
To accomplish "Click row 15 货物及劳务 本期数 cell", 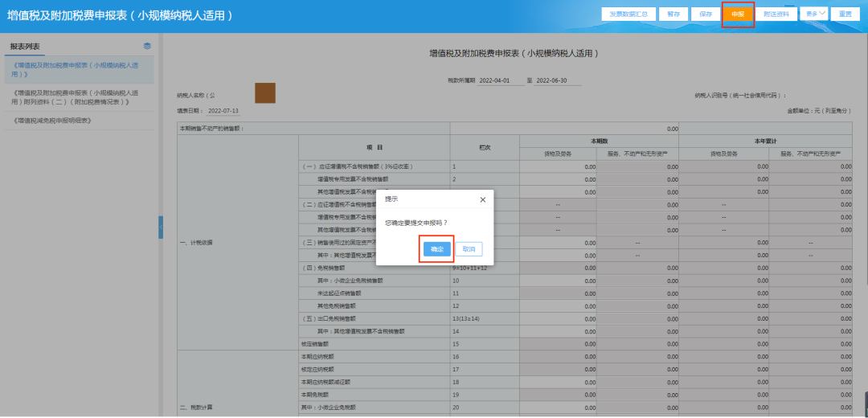I will click(x=558, y=344).
